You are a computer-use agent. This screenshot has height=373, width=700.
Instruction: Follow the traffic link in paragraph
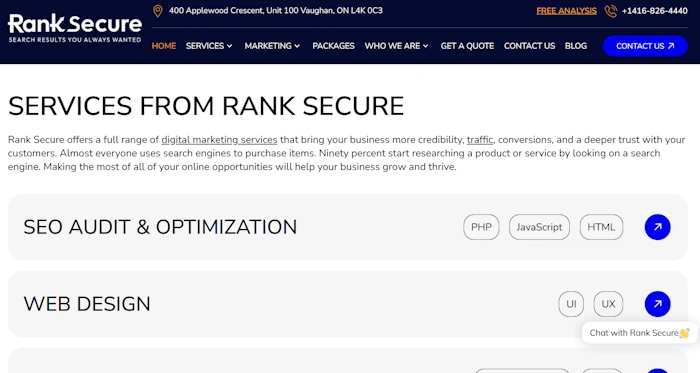[480, 140]
